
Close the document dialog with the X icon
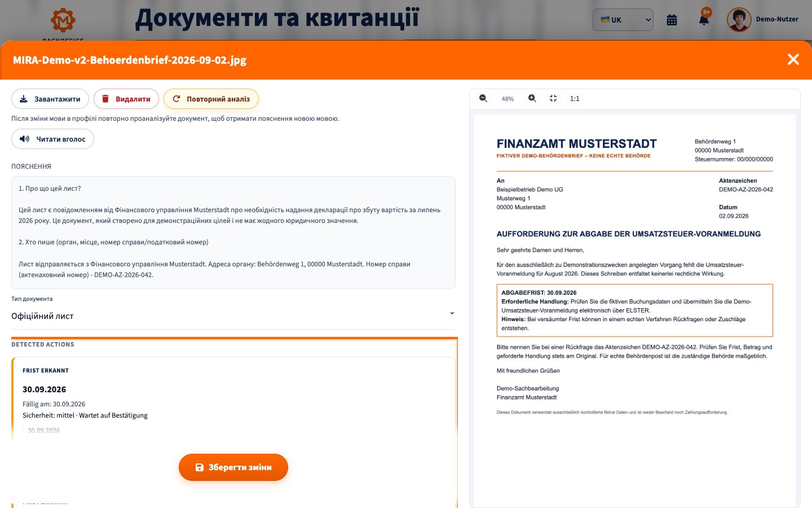(x=793, y=59)
